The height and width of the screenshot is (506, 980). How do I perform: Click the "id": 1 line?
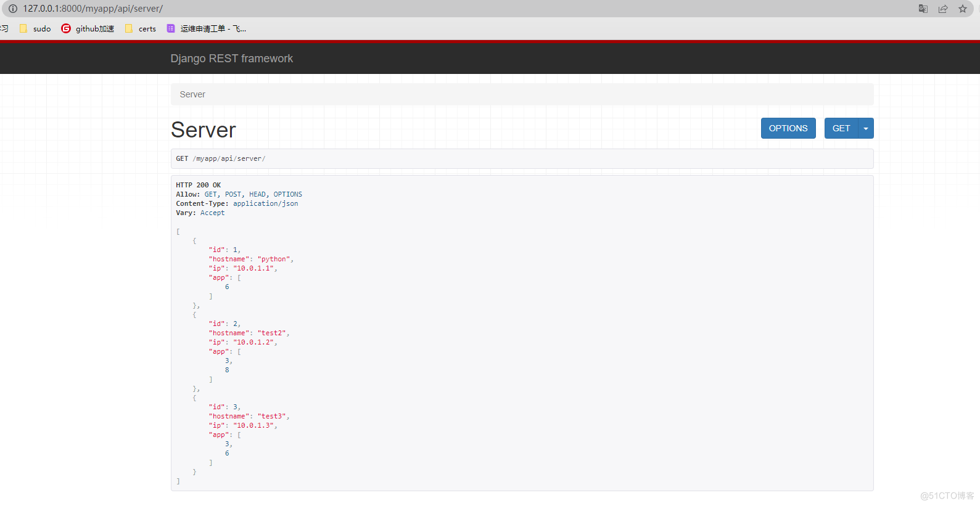point(224,250)
